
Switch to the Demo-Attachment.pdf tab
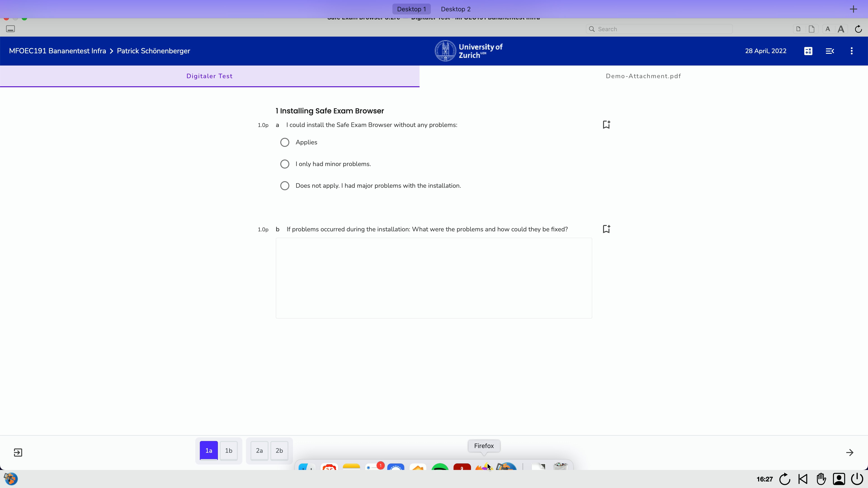pyautogui.click(x=643, y=76)
